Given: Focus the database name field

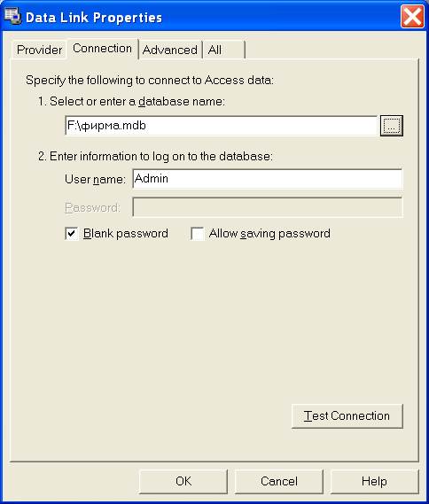Looking at the screenshot, I should click(221, 126).
